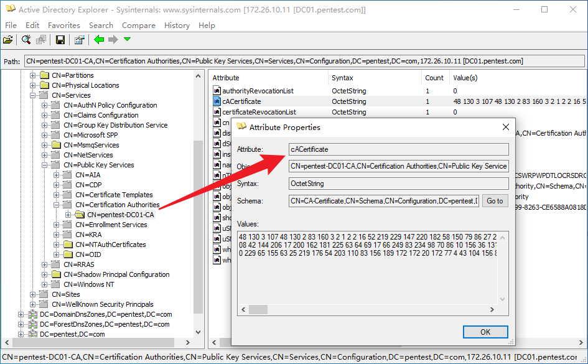588x364 pixels.
Task: Expand the CN=Certificate Templates node
Action: [56, 195]
